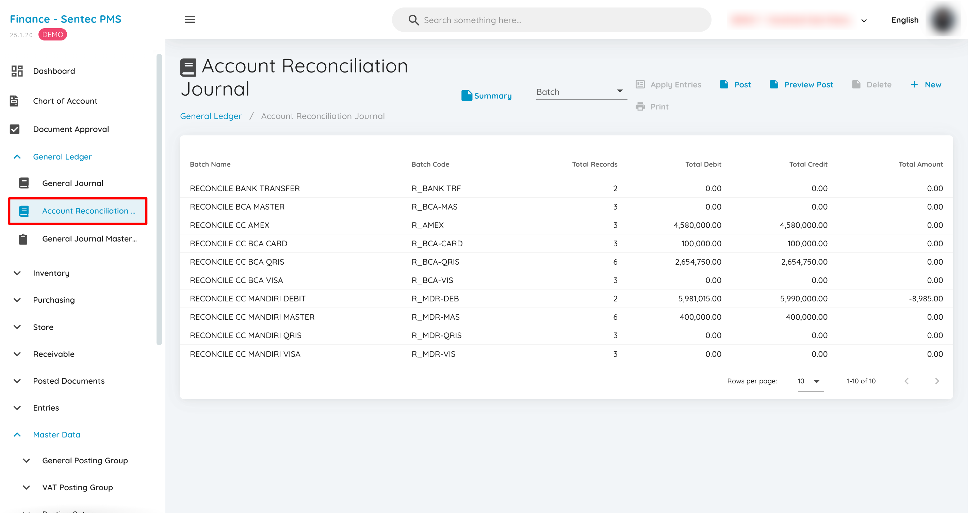Screen dimensions: 980x513
Task: Click the Apply Entries icon
Action: (x=640, y=84)
